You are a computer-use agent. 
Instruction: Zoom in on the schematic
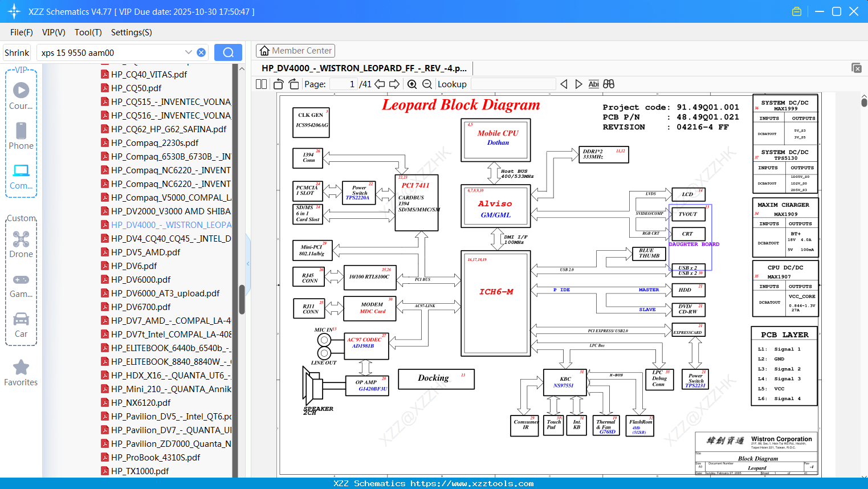point(412,84)
